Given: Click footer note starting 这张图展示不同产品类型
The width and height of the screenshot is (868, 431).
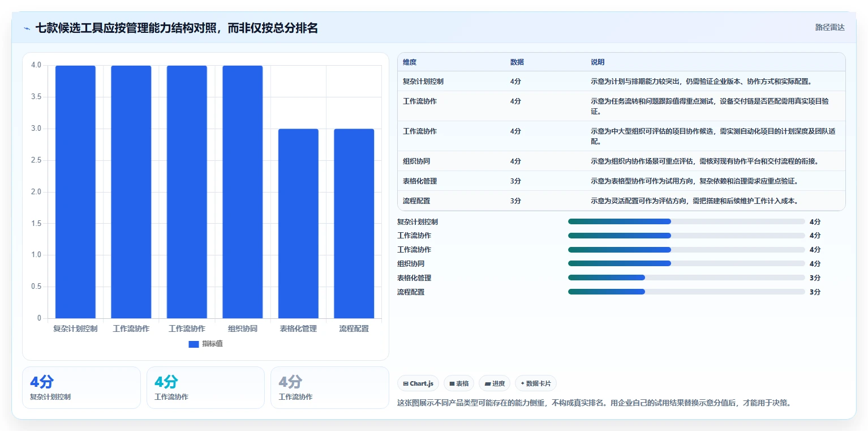Looking at the screenshot, I should (x=594, y=403).
